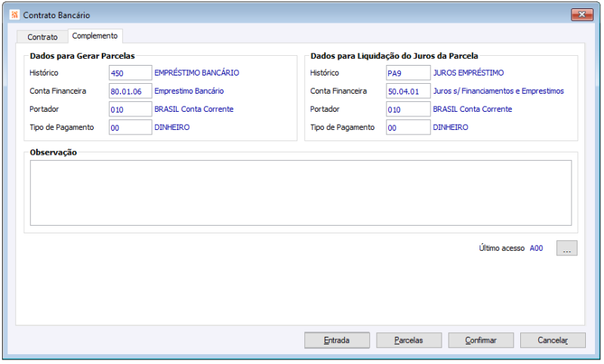Image resolution: width=604 pixels, height=364 pixels.
Task: Click the Entrada button
Action: (337, 341)
